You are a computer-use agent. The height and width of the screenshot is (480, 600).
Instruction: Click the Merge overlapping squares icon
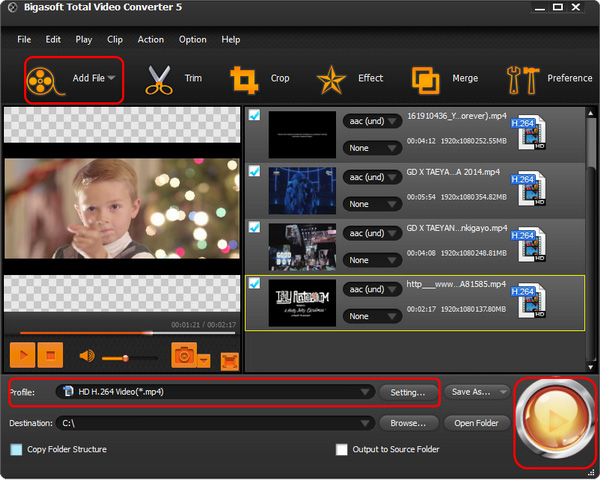426,80
